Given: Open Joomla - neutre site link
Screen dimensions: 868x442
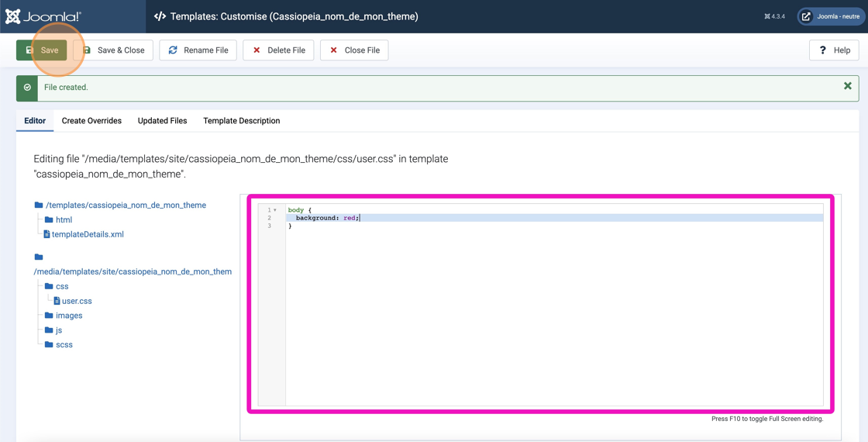Looking at the screenshot, I should 831,16.
